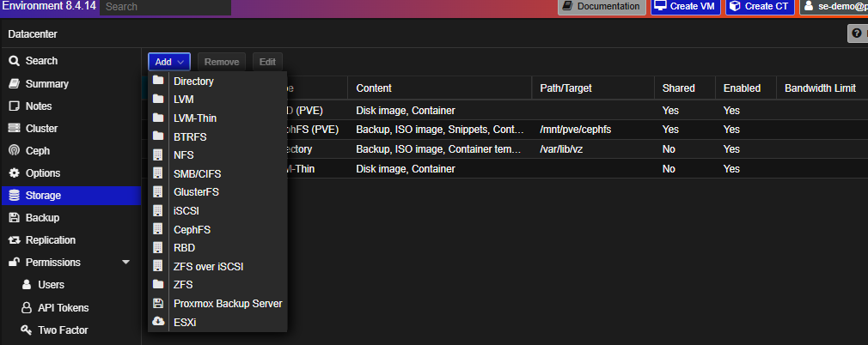The image size is (868, 345).
Task: Sort by the Enabled column header
Action: tap(746, 88)
